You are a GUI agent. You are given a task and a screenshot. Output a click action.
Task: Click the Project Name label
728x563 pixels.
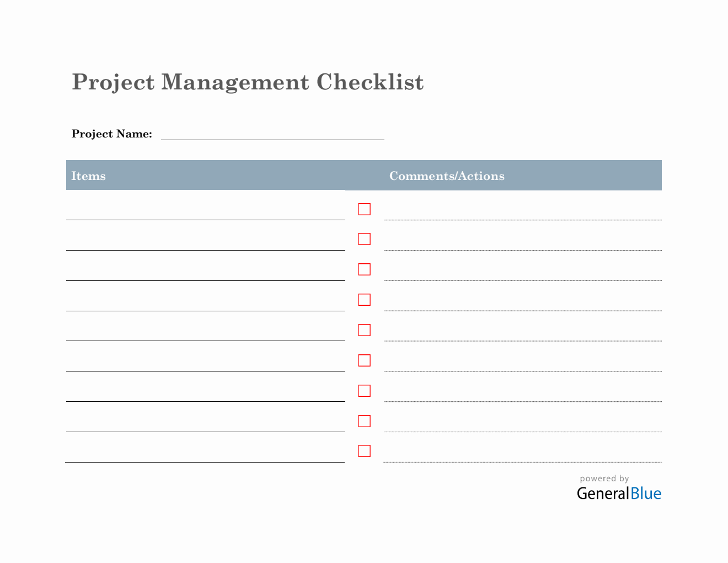[x=112, y=134]
